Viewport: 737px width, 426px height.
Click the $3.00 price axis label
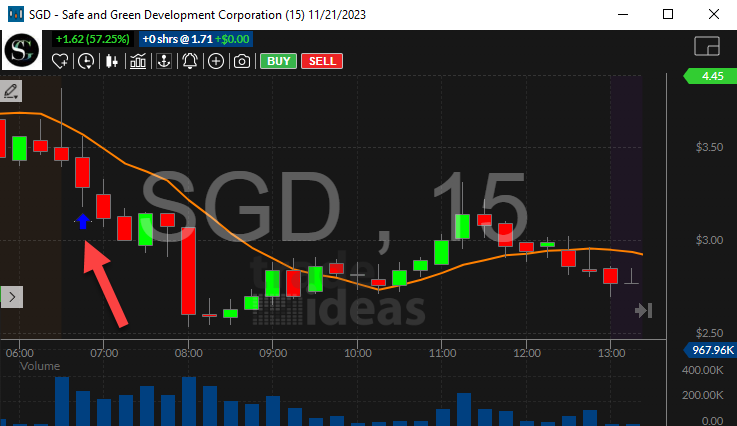(x=709, y=240)
